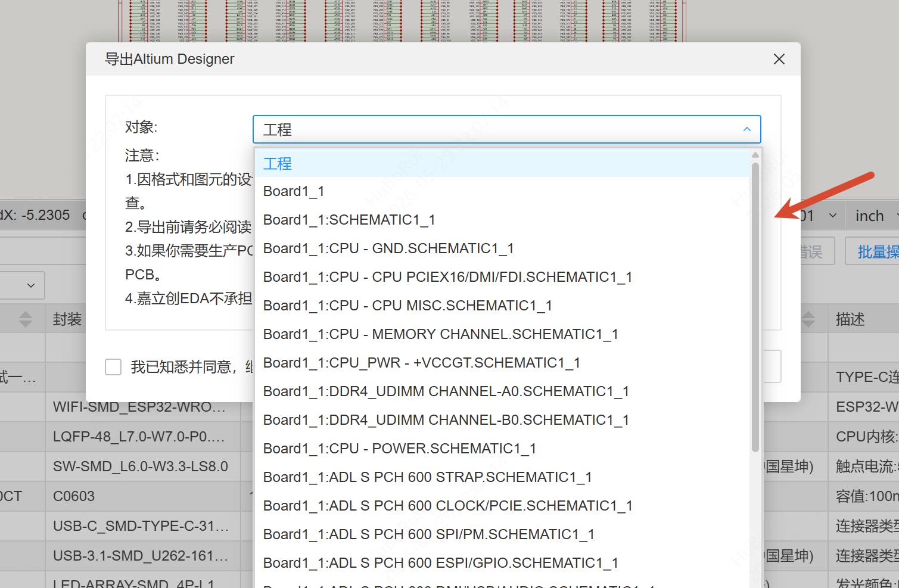Select ADL S PCH 600 CLOCK/PCIE schematic
Screen dimensions: 899x588
(502, 506)
